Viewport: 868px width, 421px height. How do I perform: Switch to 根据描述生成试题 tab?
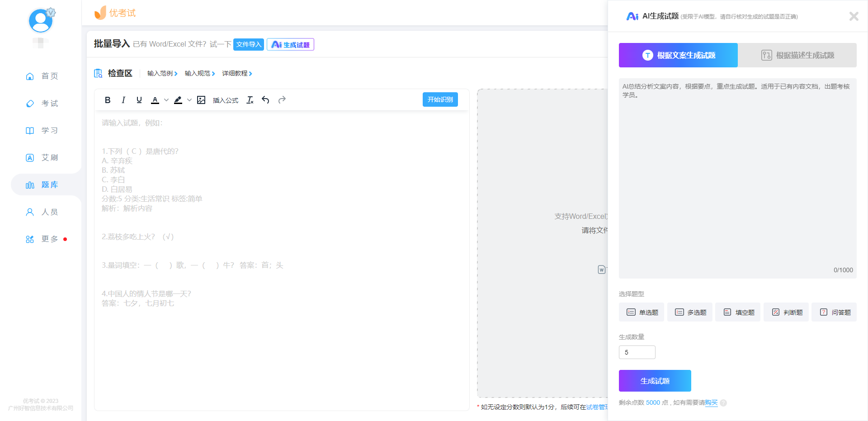[x=797, y=55]
